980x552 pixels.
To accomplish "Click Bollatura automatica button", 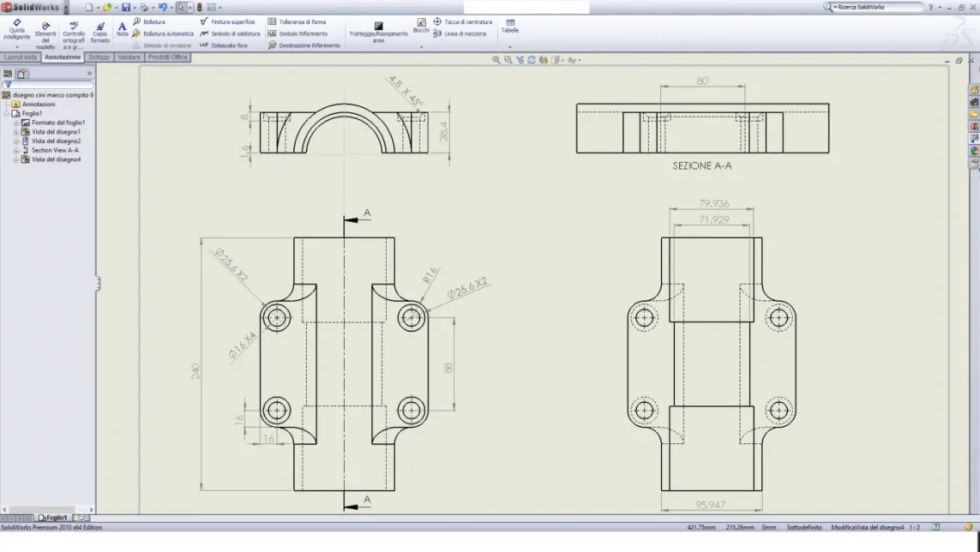I will pos(163,34).
